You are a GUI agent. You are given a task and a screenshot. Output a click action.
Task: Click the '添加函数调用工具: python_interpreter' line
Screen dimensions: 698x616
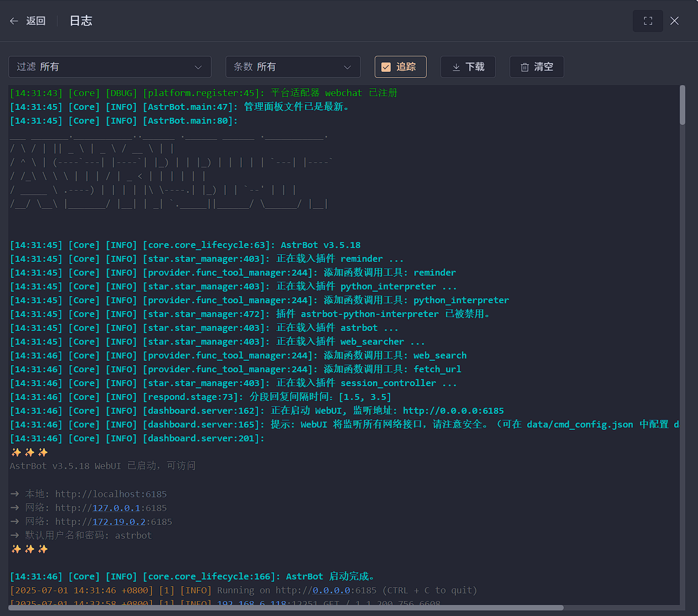tap(260, 301)
